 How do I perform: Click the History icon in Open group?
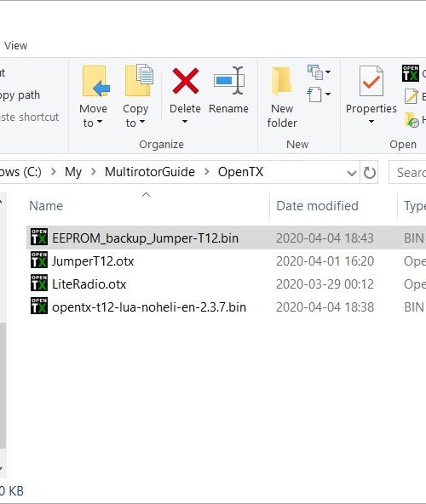click(412, 120)
